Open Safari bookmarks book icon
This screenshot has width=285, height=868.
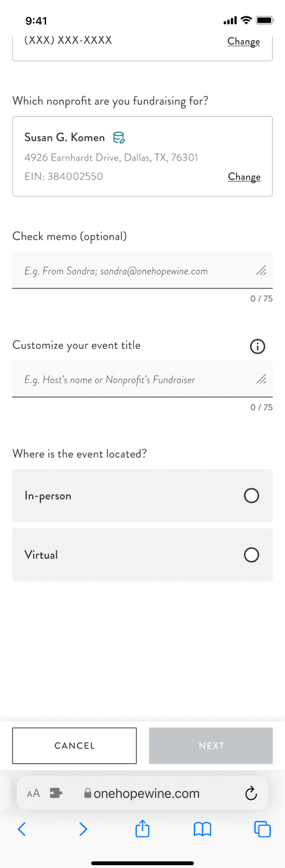pyautogui.click(x=202, y=829)
